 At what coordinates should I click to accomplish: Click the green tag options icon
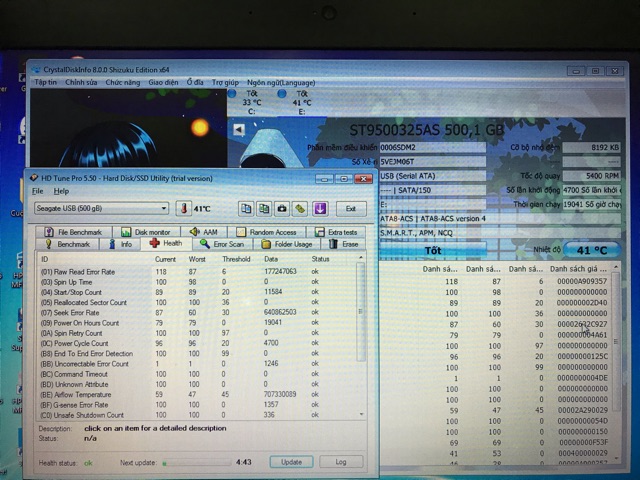coord(300,208)
